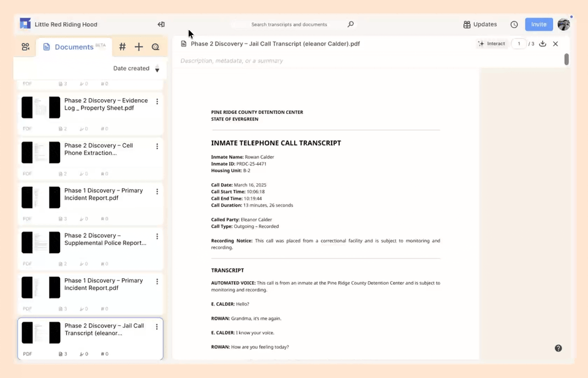Image resolution: width=588 pixels, height=378 pixels.
Task: Click the description, metadata, or summary field
Action: (232, 61)
